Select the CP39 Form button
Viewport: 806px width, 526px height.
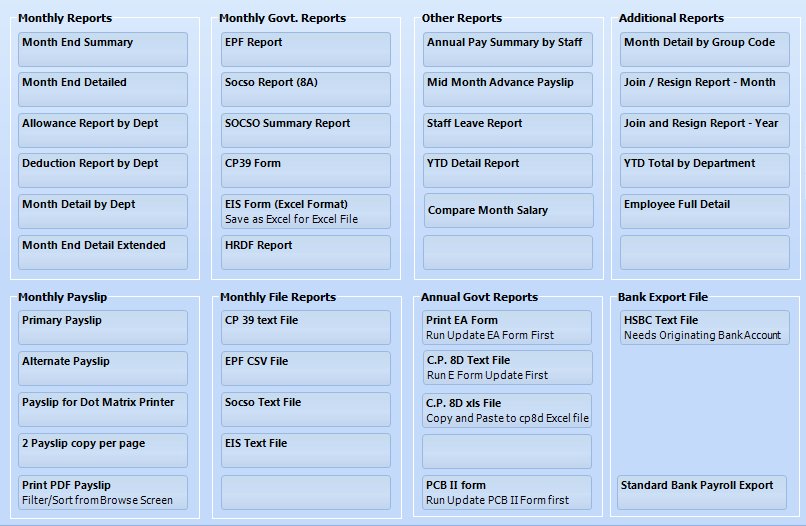pos(305,170)
